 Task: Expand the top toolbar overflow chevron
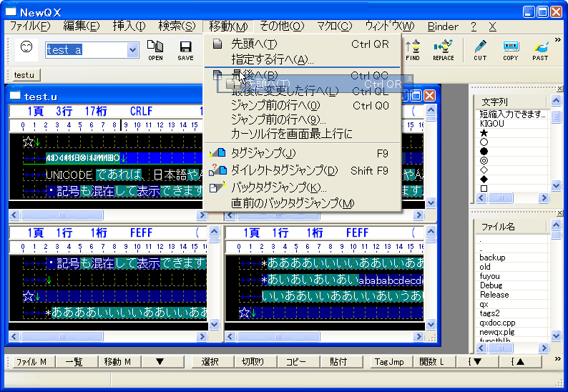(558, 39)
